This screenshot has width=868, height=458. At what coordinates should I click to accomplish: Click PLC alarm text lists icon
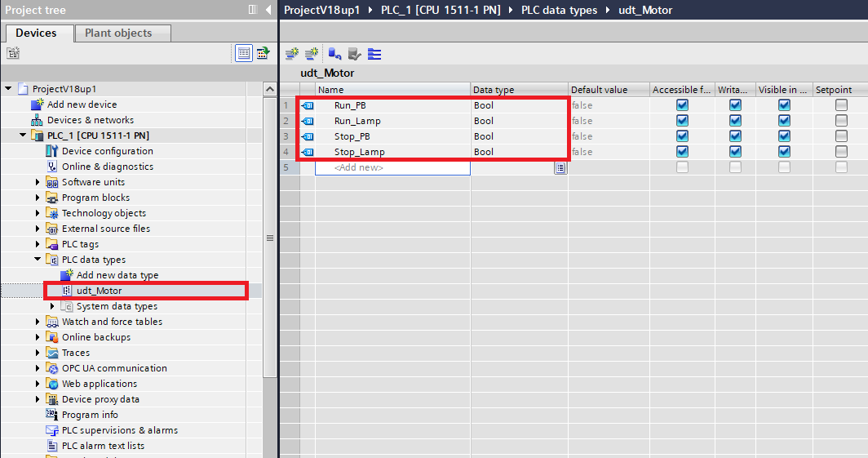pyautogui.click(x=52, y=445)
